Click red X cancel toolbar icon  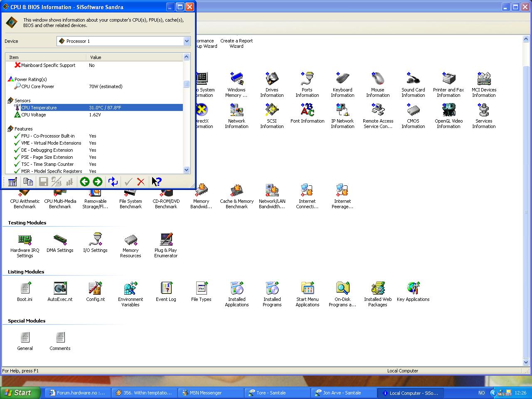[x=141, y=182]
